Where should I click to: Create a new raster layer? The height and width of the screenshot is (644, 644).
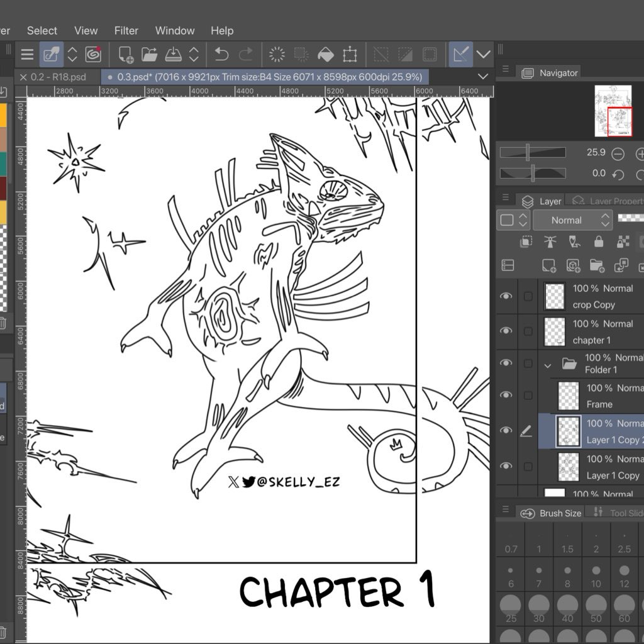549,265
